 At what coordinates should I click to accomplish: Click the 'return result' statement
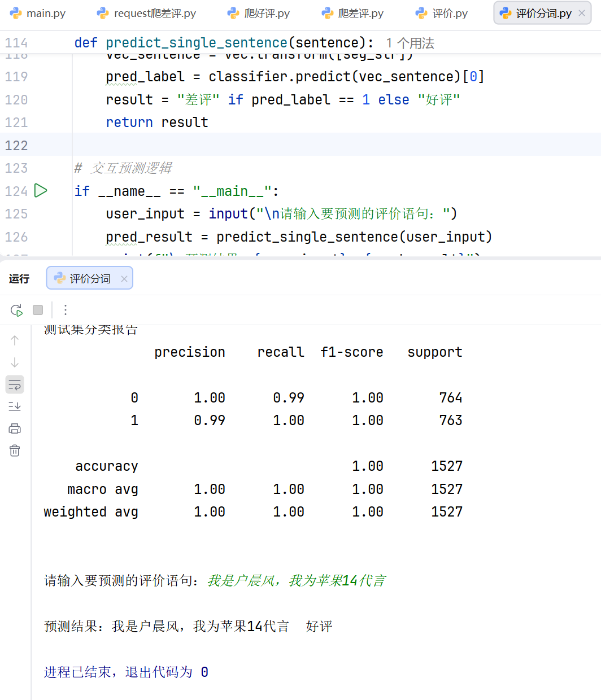tap(157, 123)
